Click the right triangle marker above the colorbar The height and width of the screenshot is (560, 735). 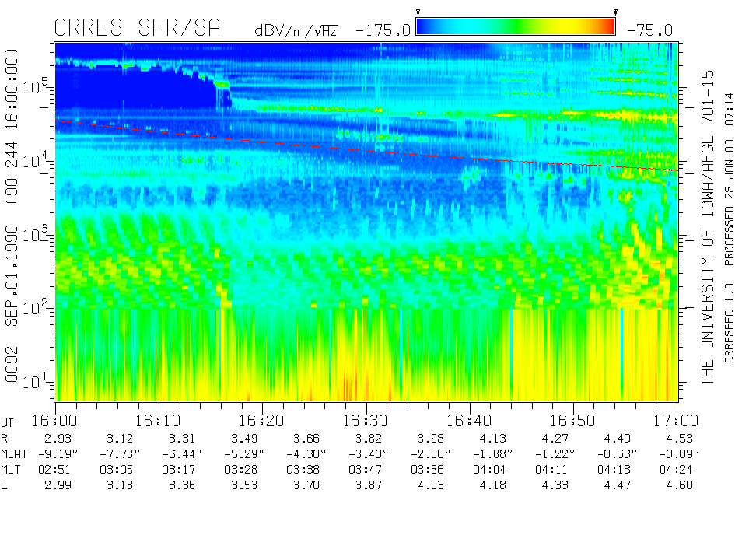615,12
